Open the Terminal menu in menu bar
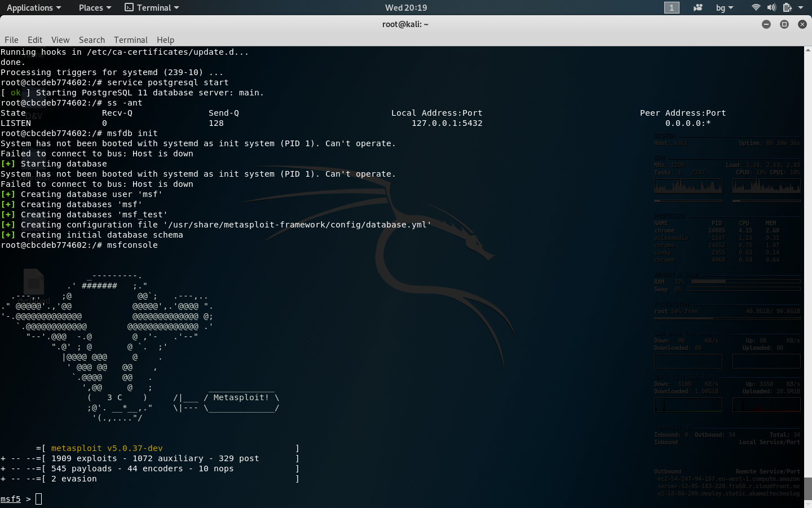The width and height of the screenshot is (812, 508). click(131, 40)
